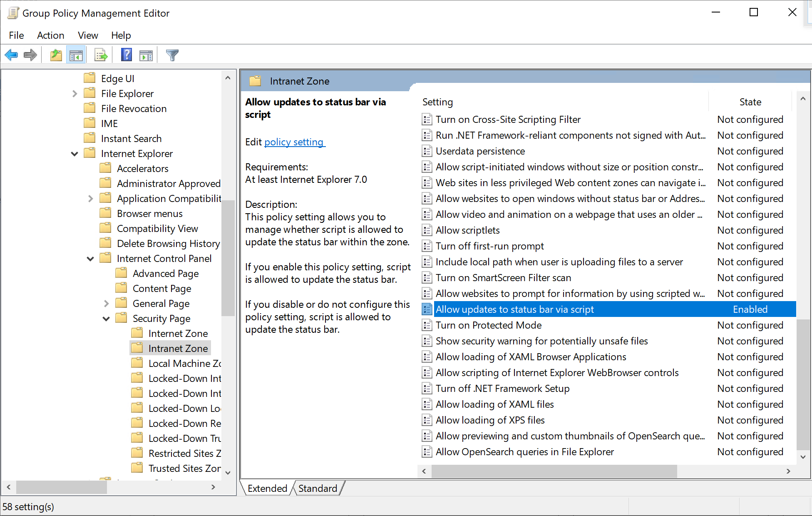This screenshot has width=812, height=516.
Task: Click policy icon for Turn on Protected Mode
Action: 427,325
